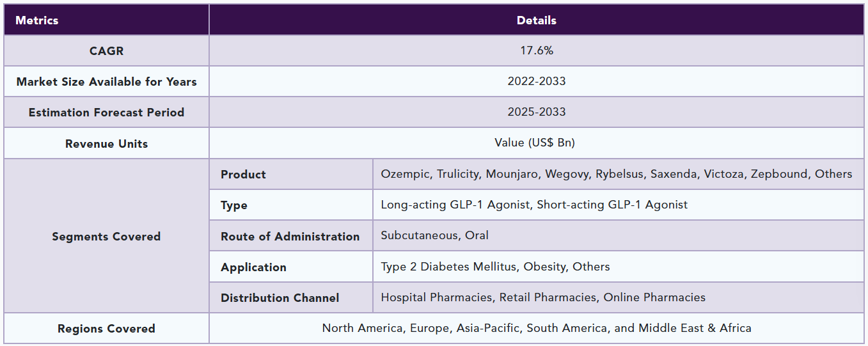Select Route of Administration label
The image size is (868, 346).
coord(290,237)
